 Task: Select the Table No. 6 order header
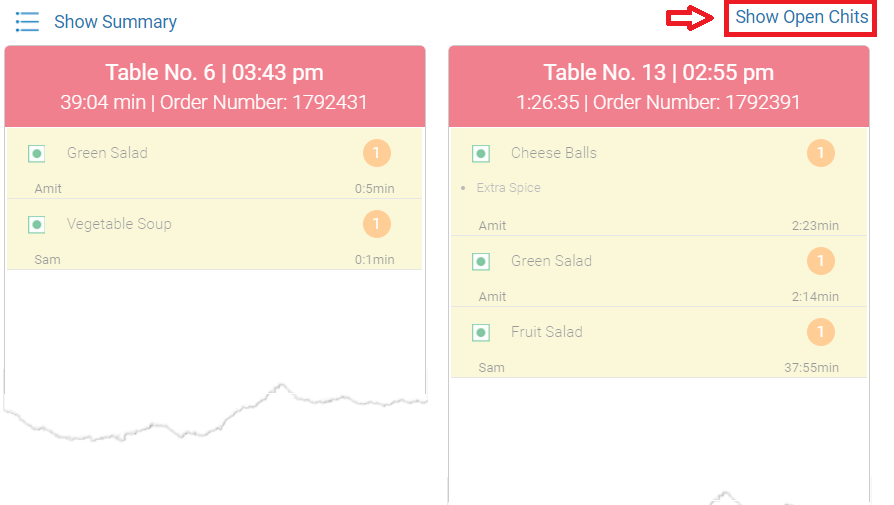pos(215,87)
